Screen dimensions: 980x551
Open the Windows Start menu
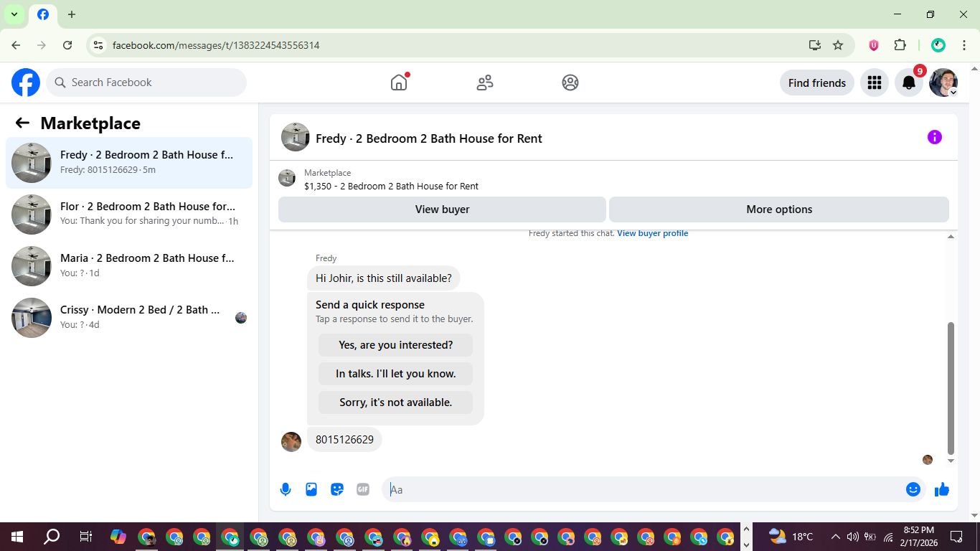(x=17, y=537)
